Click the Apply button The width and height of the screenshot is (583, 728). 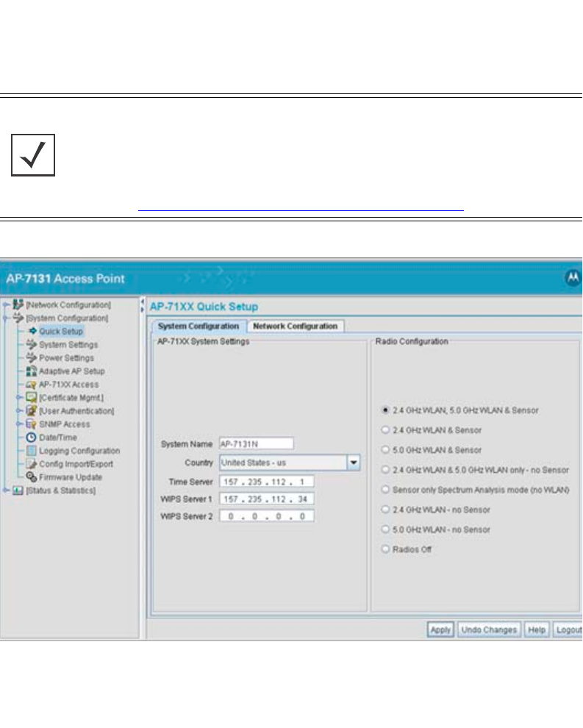point(440,629)
